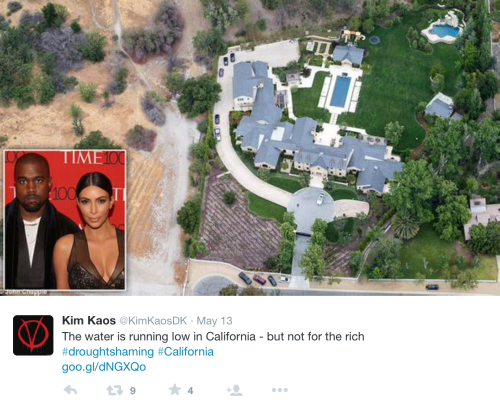View the favorite count showing 4
The width and height of the screenshot is (500, 411).
pos(190,390)
